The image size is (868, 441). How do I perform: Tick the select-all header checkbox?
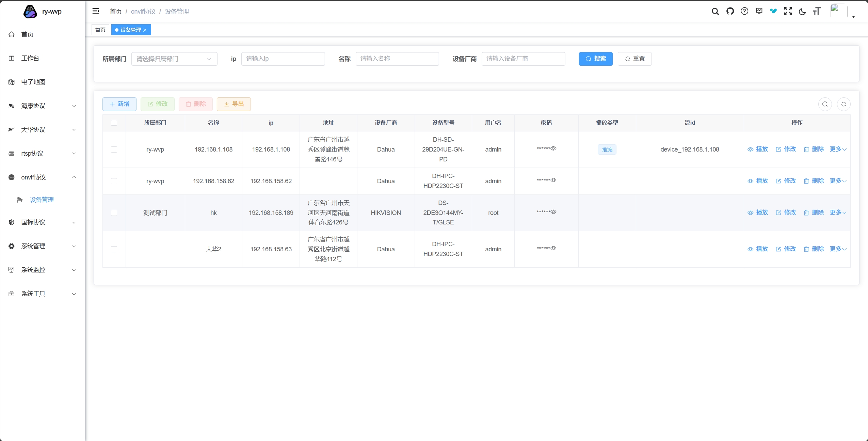114,123
